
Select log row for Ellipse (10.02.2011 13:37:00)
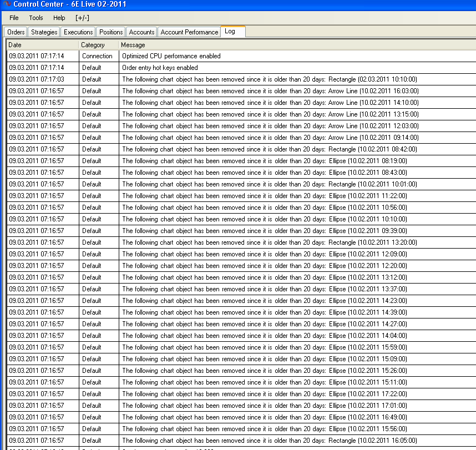[241, 289]
